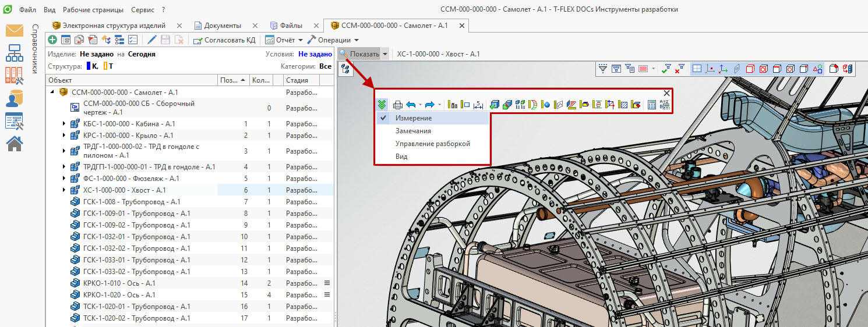
Task: Select the ГСК-1-008 Трубопровод row
Action: (132, 202)
